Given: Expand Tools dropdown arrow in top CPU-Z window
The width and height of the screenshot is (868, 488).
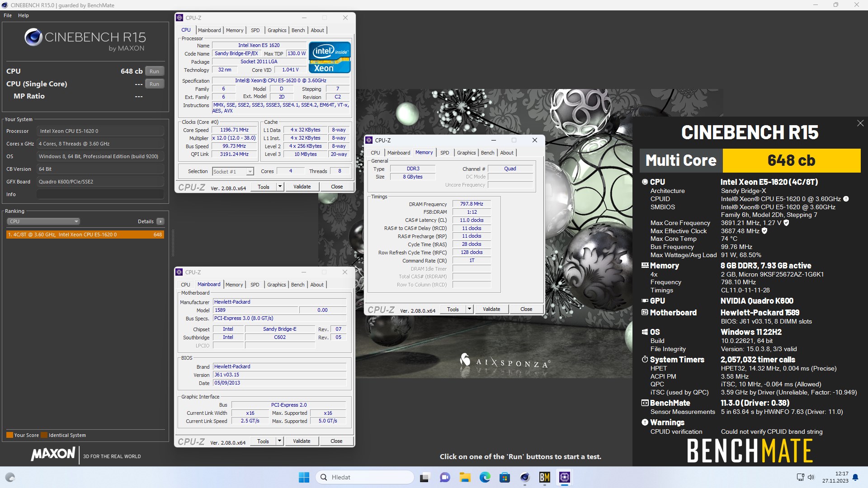Looking at the screenshot, I should pos(280,187).
